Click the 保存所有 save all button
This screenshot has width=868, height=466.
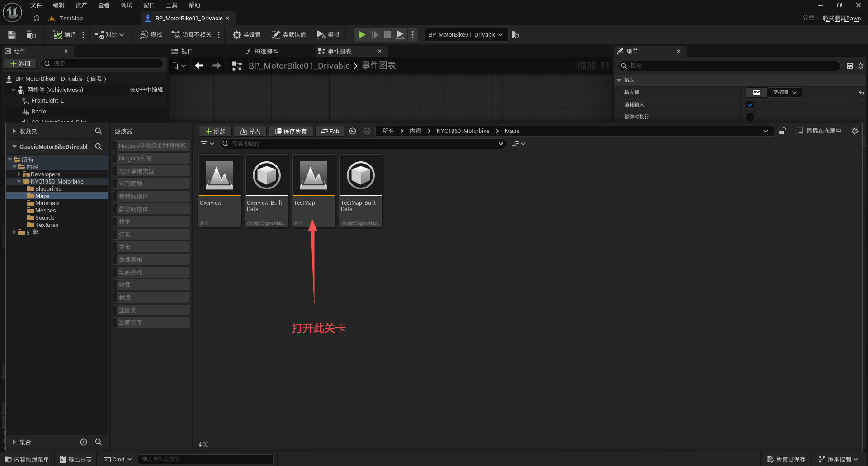pyautogui.click(x=291, y=131)
